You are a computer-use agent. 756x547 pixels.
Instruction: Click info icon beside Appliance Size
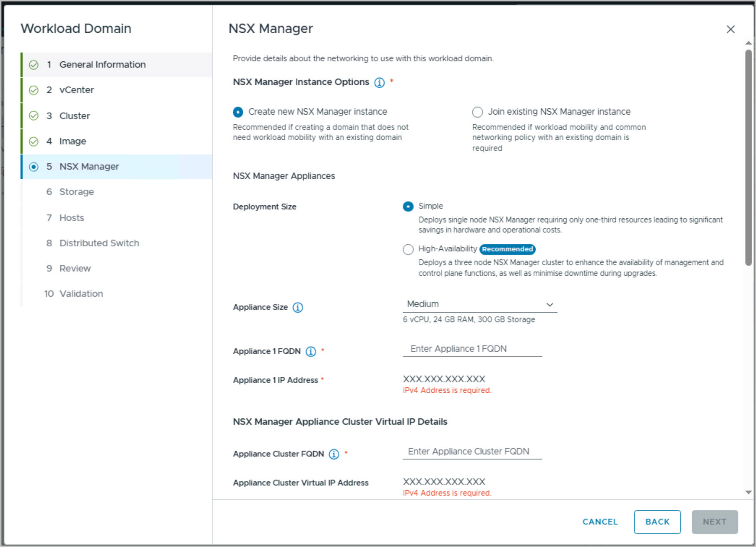tap(298, 307)
